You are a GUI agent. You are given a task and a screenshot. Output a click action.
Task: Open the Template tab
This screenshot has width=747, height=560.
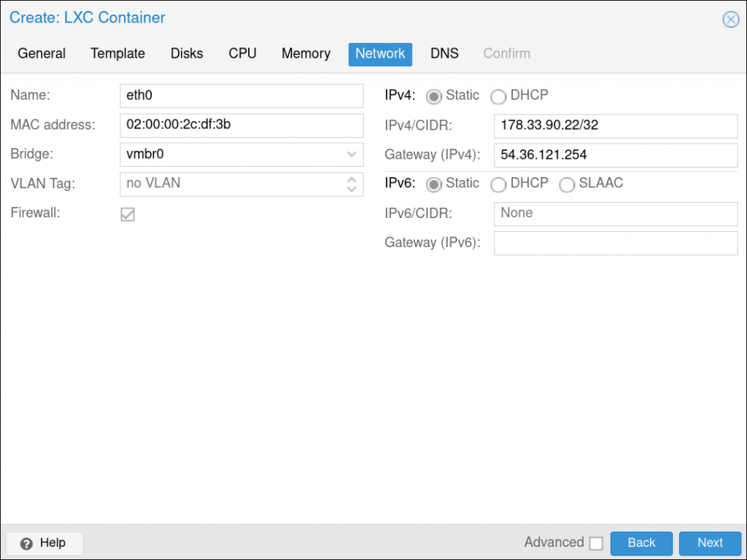[117, 54]
